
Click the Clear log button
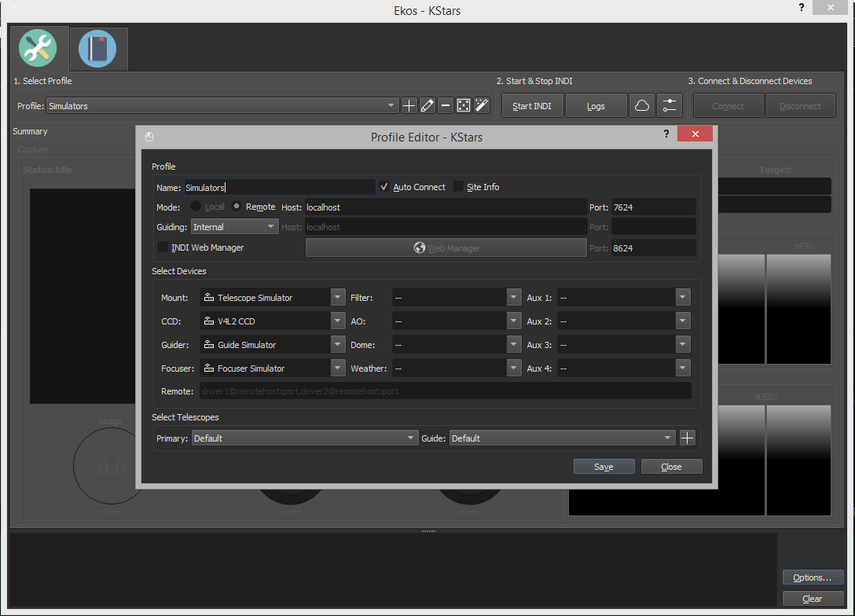(x=813, y=599)
